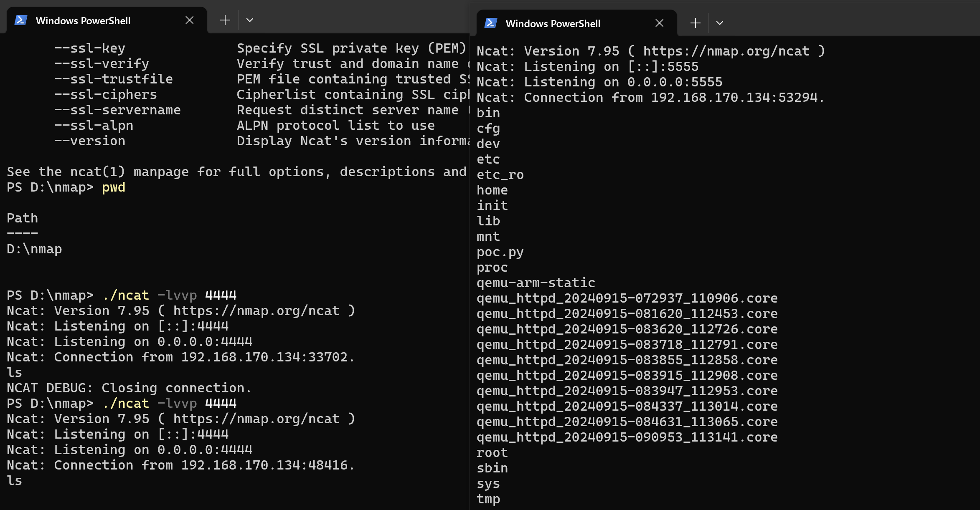
Task: Select the left Windows PowerShell tab title
Action: 83,20
